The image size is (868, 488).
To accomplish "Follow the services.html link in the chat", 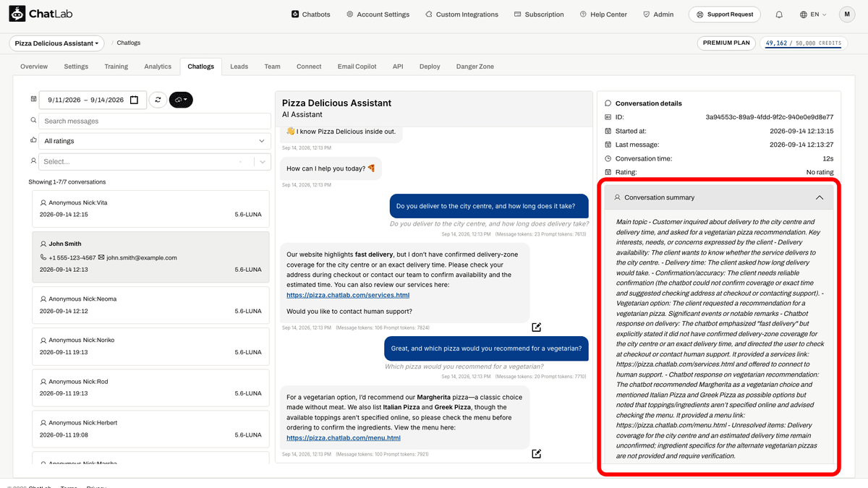I will coord(348,295).
